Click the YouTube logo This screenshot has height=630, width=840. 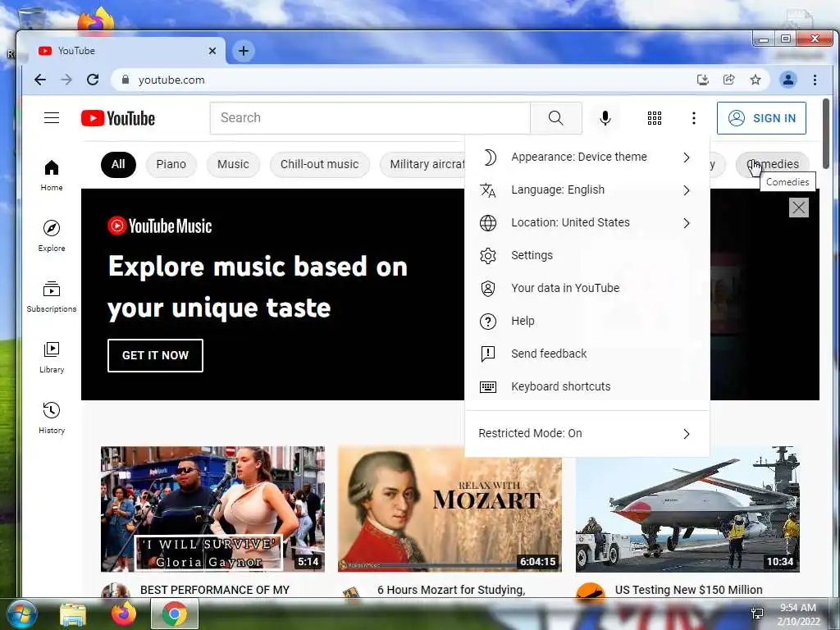(118, 118)
